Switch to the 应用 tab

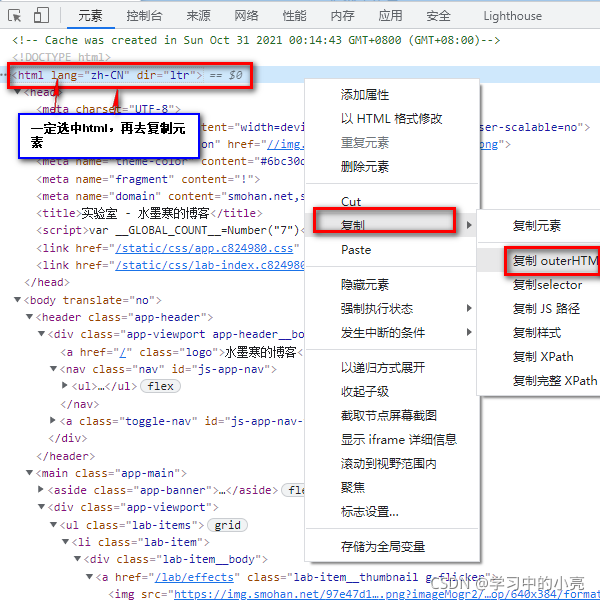[x=390, y=16]
